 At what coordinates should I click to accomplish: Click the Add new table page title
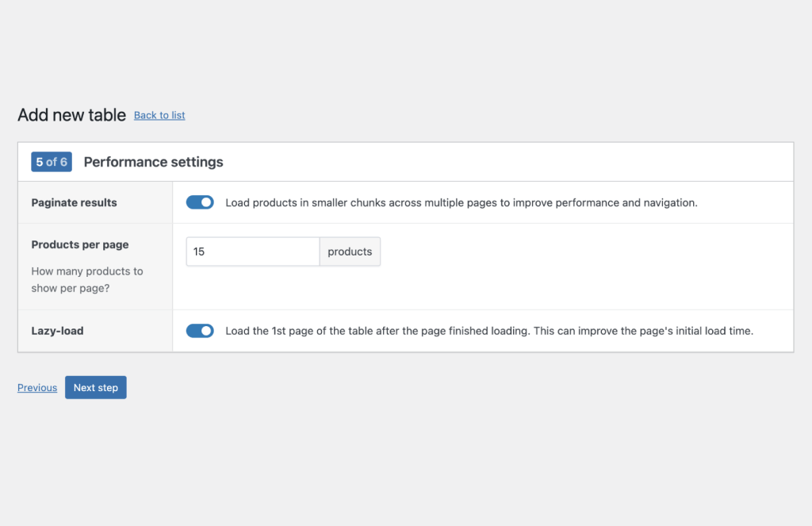(71, 115)
